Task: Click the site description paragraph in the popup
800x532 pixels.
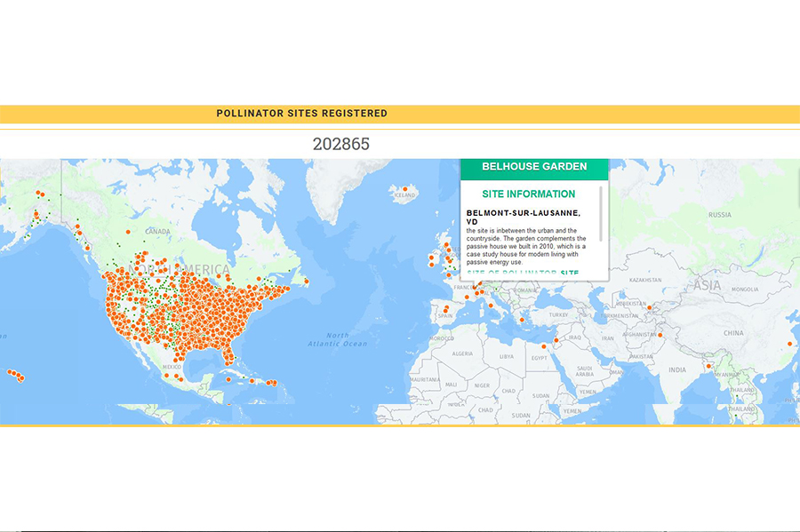Action: pos(526,246)
